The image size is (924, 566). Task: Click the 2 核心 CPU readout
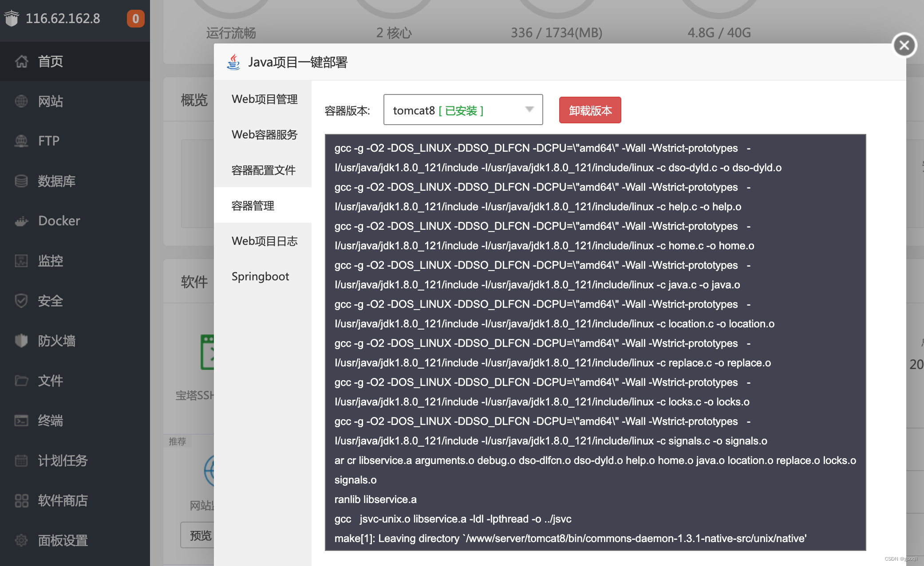pos(394,33)
